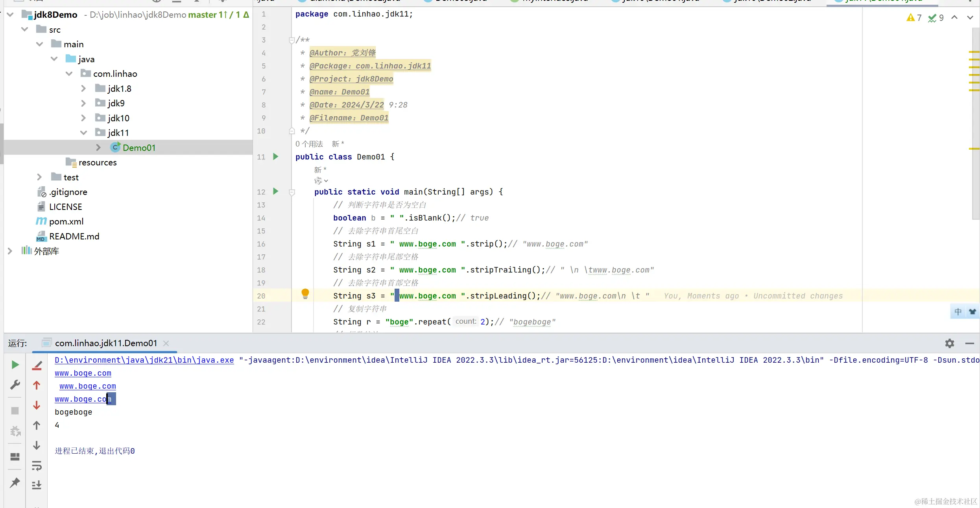Click the yellow warnings indicator showing 7

pyautogui.click(x=912, y=17)
